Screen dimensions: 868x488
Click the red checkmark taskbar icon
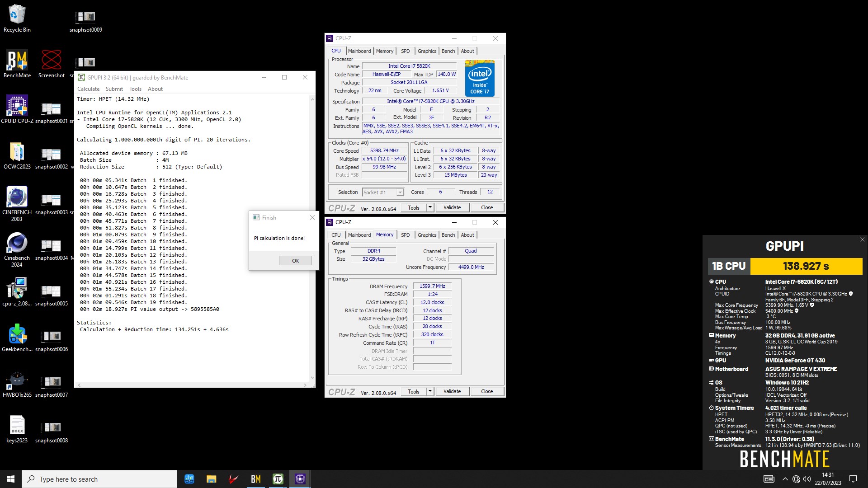click(x=234, y=479)
